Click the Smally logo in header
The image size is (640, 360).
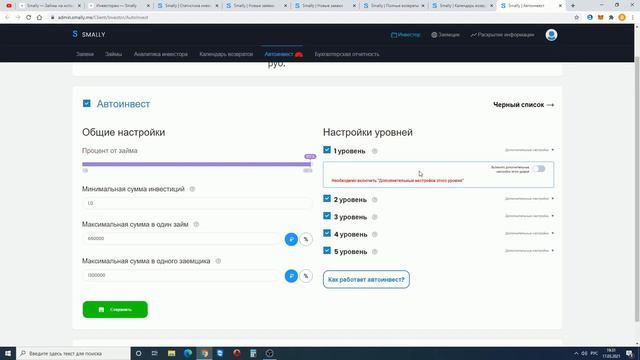coord(89,34)
